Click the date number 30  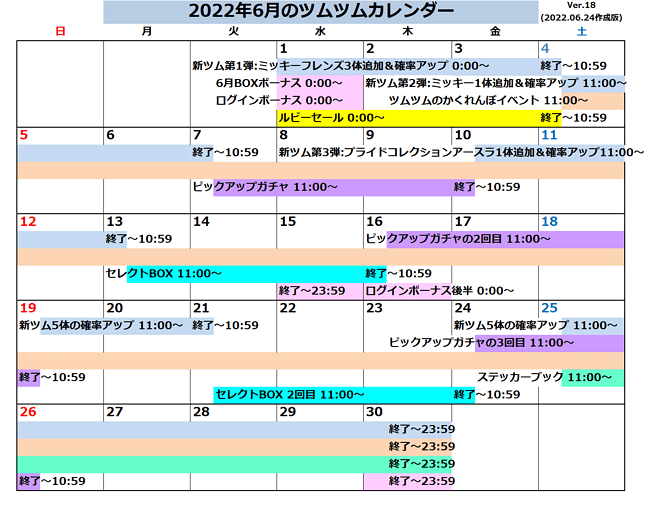[375, 412]
